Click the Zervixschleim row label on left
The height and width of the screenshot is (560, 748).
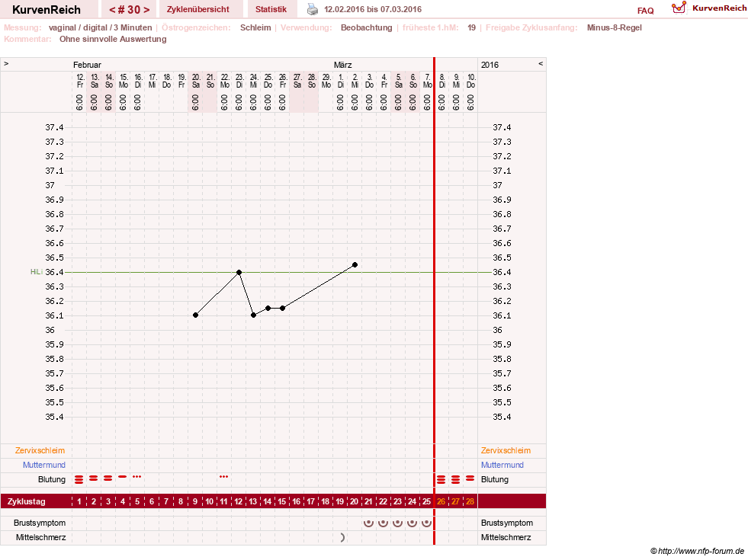tap(40, 450)
